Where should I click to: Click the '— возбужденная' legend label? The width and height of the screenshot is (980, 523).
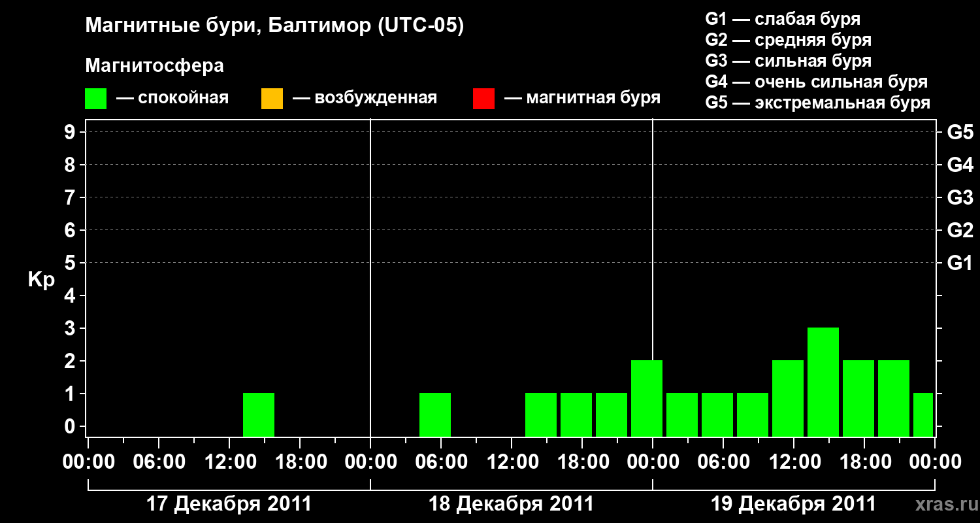coord(365,98)
